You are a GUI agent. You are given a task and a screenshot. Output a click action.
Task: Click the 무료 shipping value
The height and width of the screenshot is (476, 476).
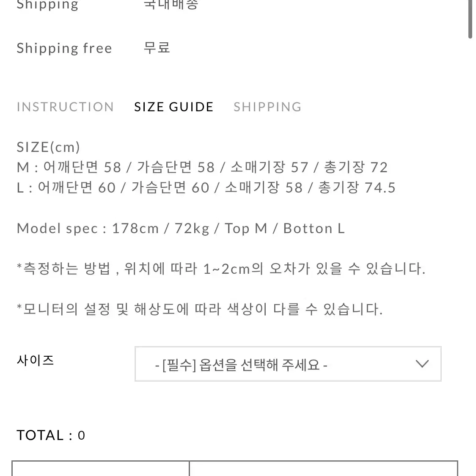(157, 48)
